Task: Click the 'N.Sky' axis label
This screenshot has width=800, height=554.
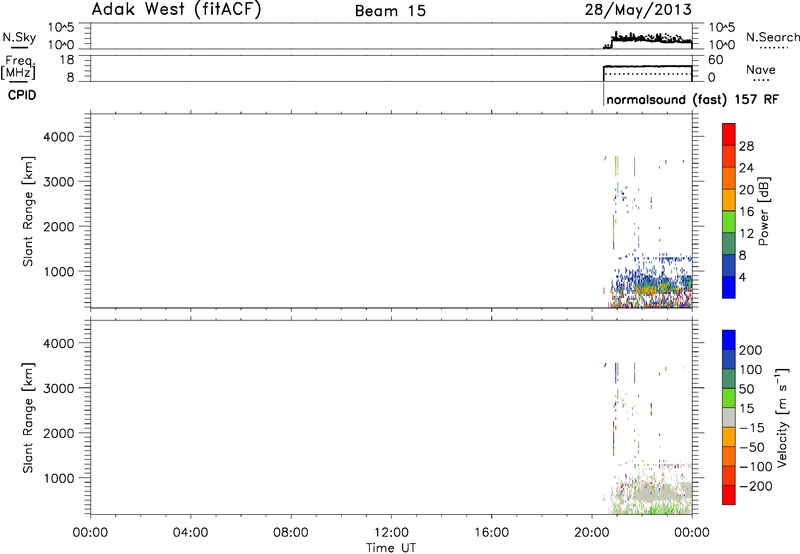Action: click(19, 37)
